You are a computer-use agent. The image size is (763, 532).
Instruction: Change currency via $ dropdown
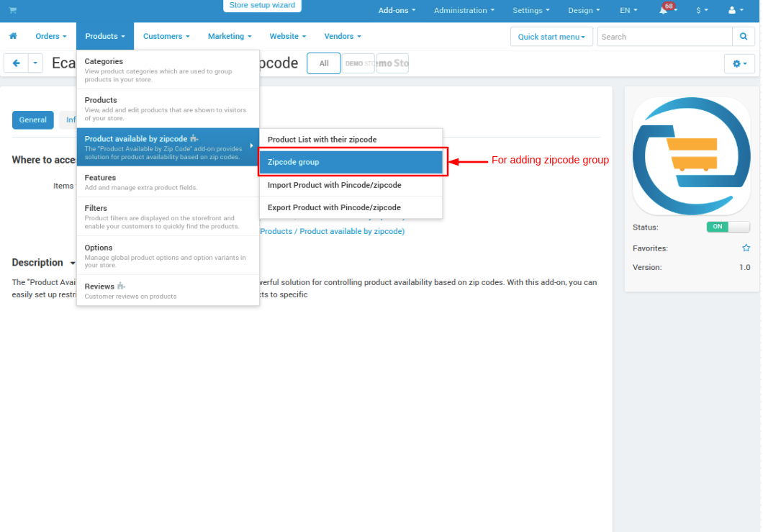tap(702, 10)
